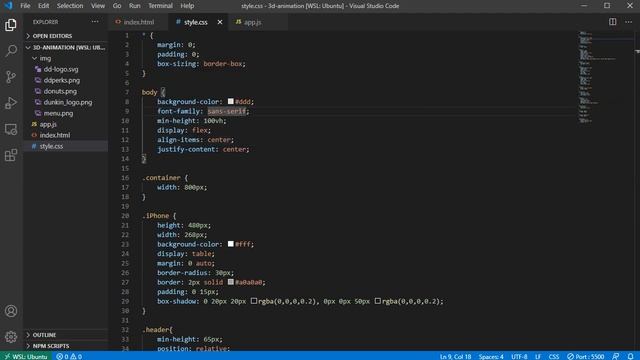Open ddperks.png in explorer
Screen dimensions: 640x360
pyautogui.click(x=62, y=80)
